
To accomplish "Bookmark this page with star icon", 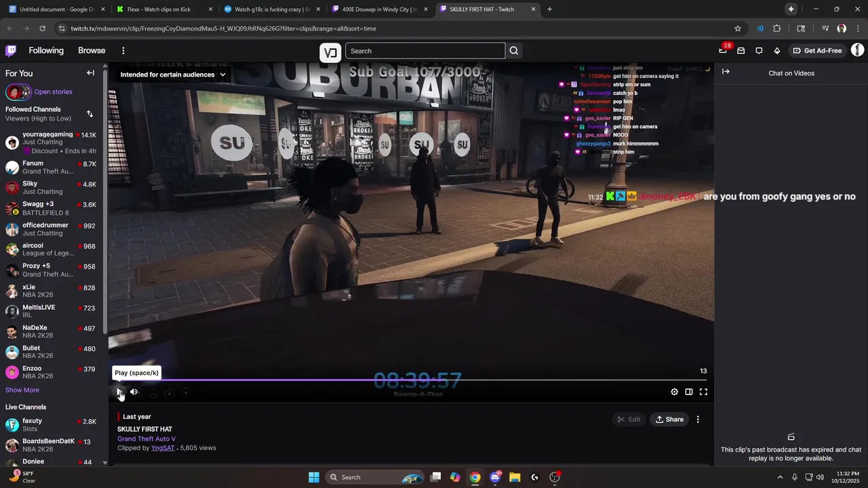I will click(738, 28).
